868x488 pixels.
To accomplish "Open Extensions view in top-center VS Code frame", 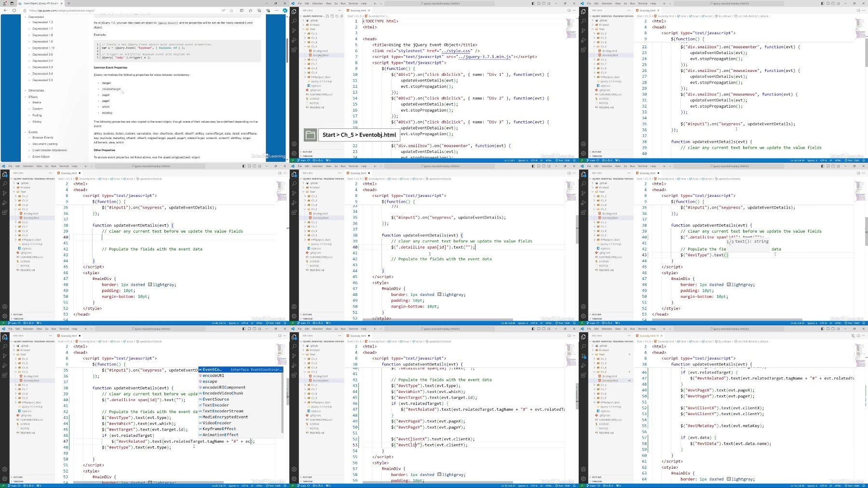I will click(294, 50).
